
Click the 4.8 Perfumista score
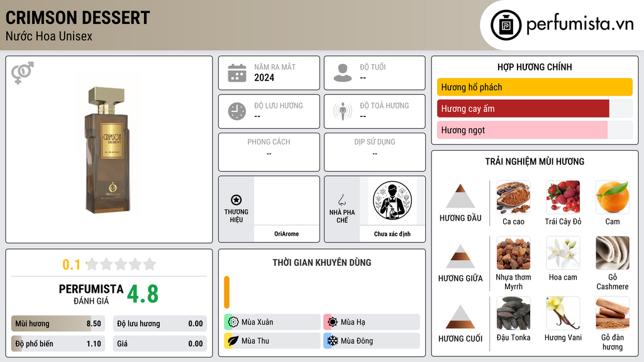tap(143, 294)
